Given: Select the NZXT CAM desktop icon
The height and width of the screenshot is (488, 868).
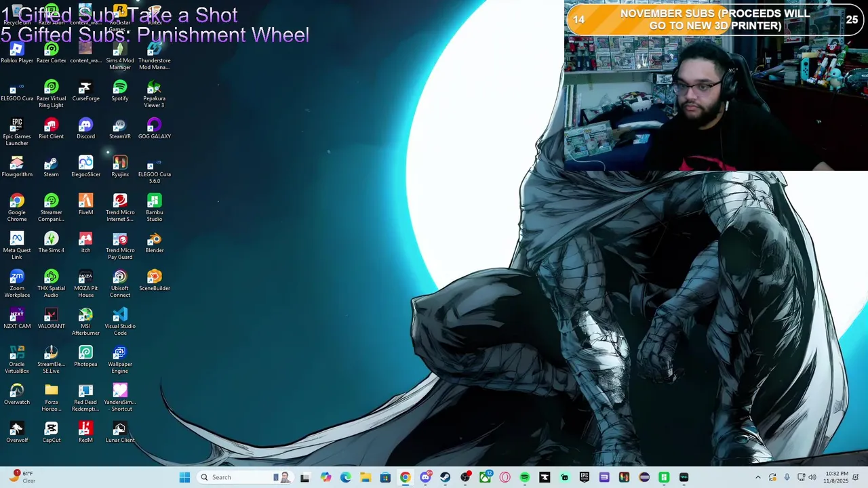Looking at the screenshot, I should click(x=17, y=319).
